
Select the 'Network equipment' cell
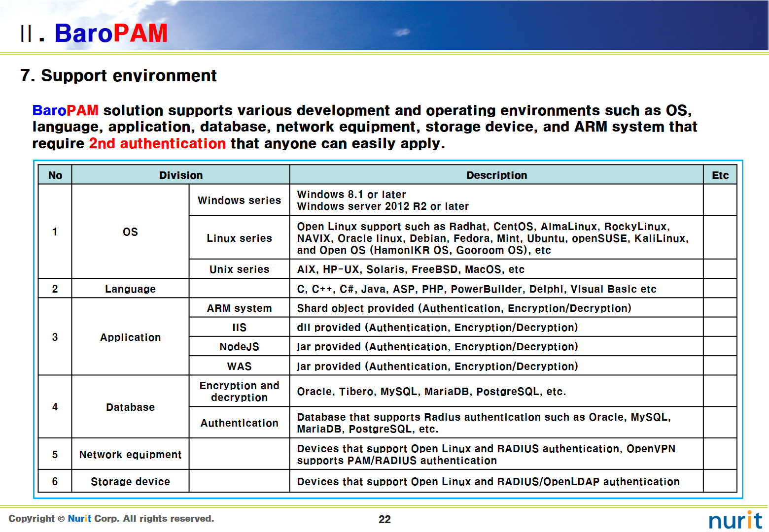[x=130, y=454]
